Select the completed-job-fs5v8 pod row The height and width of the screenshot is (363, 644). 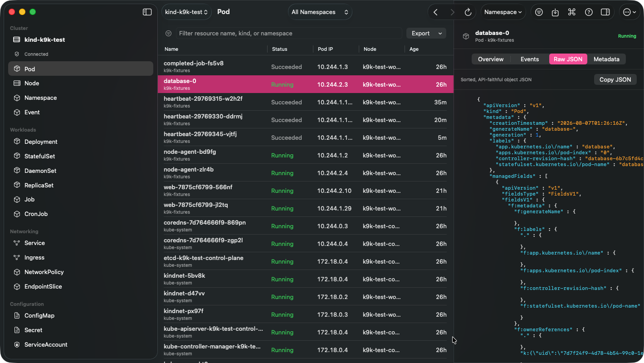coord(305,67)
